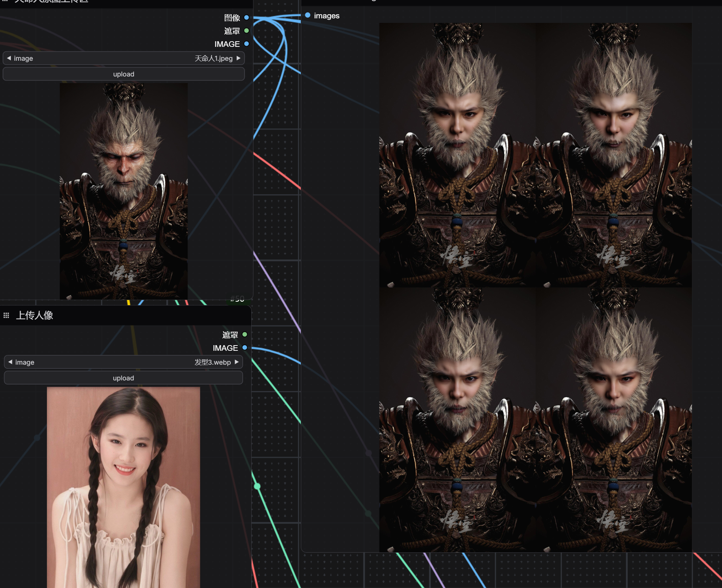Click upload button in 上传人像 node
The image size is (722, 588).
pyautogui.click(x=123, y=378)
